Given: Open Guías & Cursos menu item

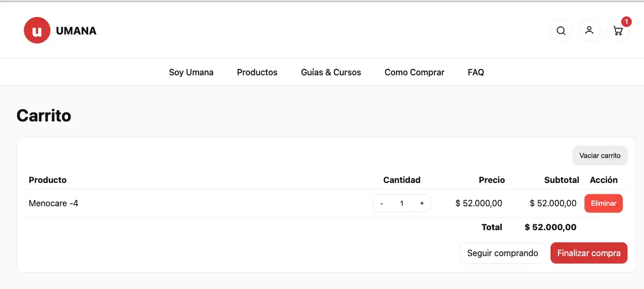Looking at the screenshot, I should [331, 72].
